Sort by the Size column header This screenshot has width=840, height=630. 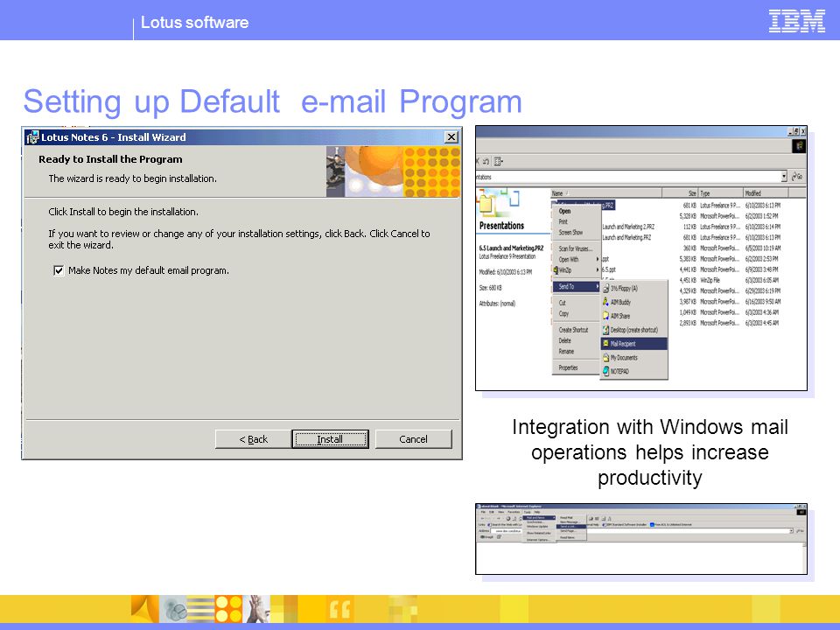pyautogui.click(x=681, y=192)
